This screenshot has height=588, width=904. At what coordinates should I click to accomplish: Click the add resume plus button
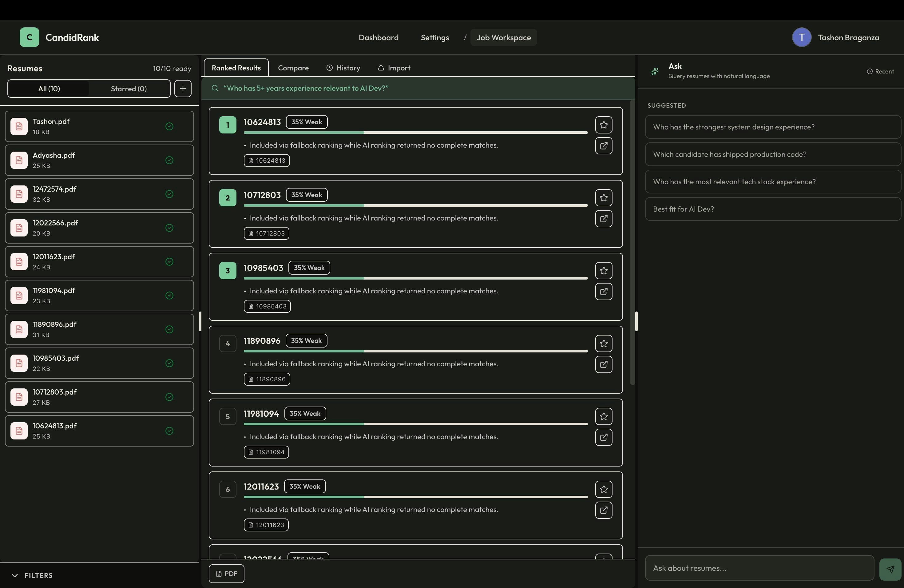[183, 89]
